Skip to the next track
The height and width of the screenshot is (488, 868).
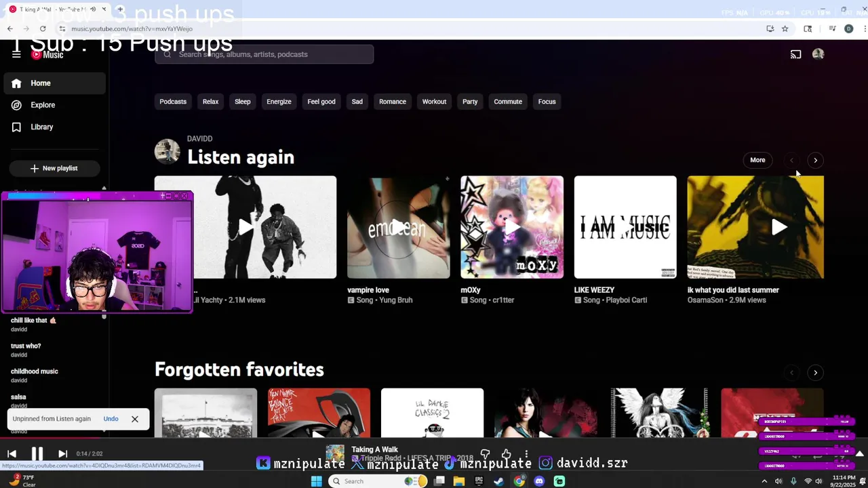tap(62, 454)
